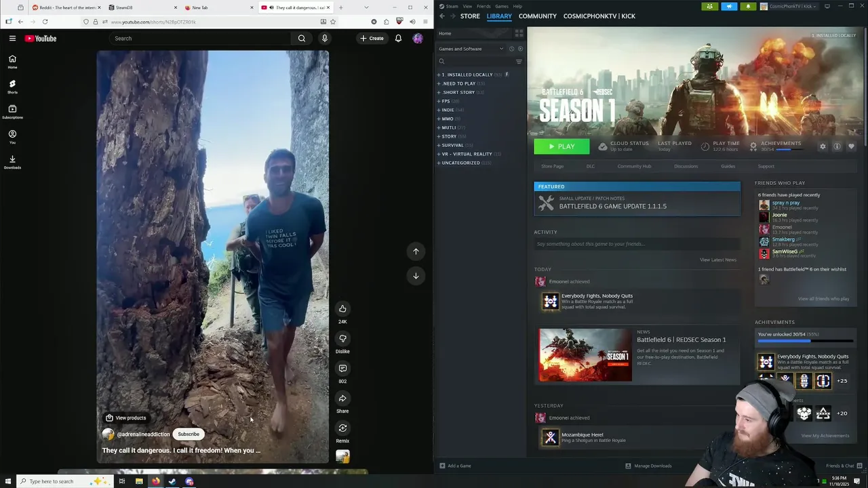This screenshot has width=868, height=488.
Task: Open Shorts in YouTube sidebar
Action: [x=12, y=87]
